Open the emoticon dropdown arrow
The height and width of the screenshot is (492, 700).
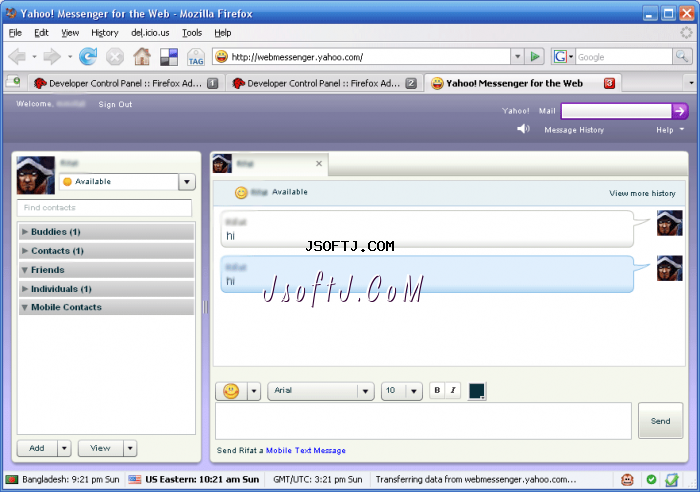(254, 392)
